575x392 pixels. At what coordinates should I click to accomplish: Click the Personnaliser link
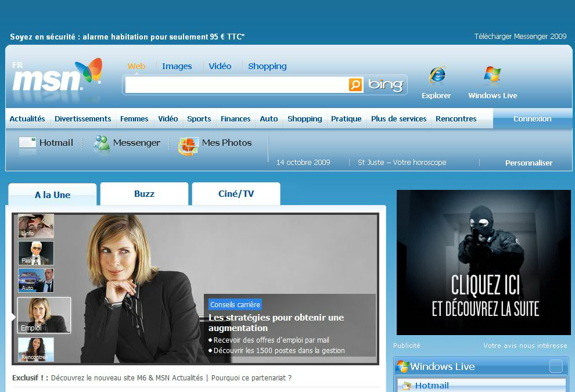pyautogui.click(x=529, y=163)
